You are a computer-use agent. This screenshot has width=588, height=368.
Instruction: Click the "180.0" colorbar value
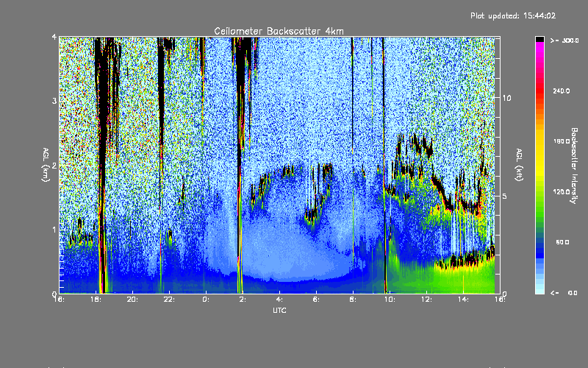(562, 141)
